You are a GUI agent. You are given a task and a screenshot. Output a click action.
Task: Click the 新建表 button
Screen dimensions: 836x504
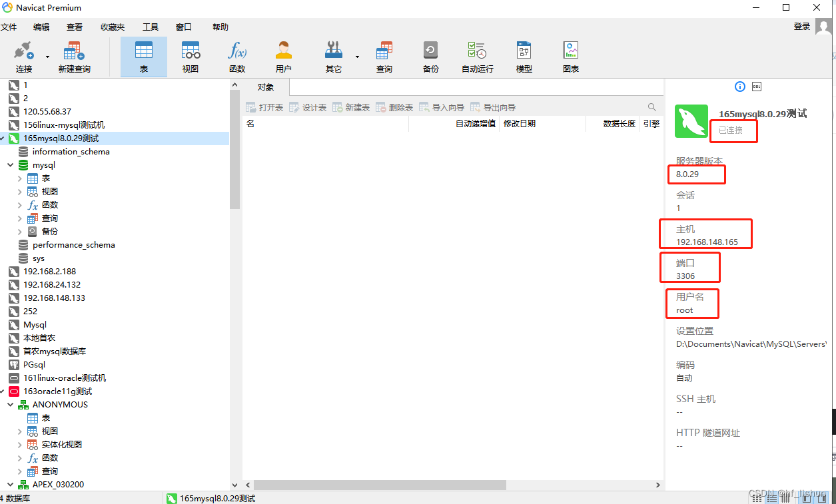point(351,107)
